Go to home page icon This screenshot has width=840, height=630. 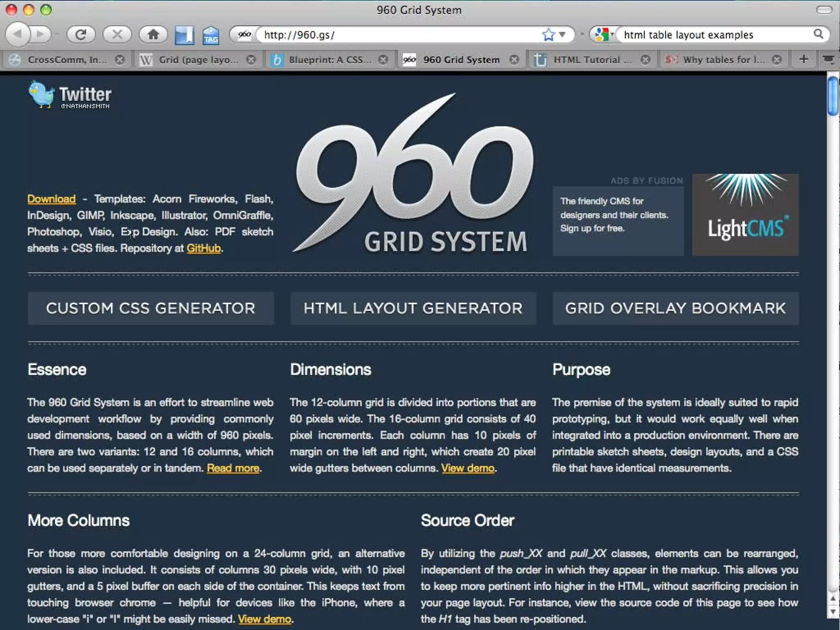point(153,34)
